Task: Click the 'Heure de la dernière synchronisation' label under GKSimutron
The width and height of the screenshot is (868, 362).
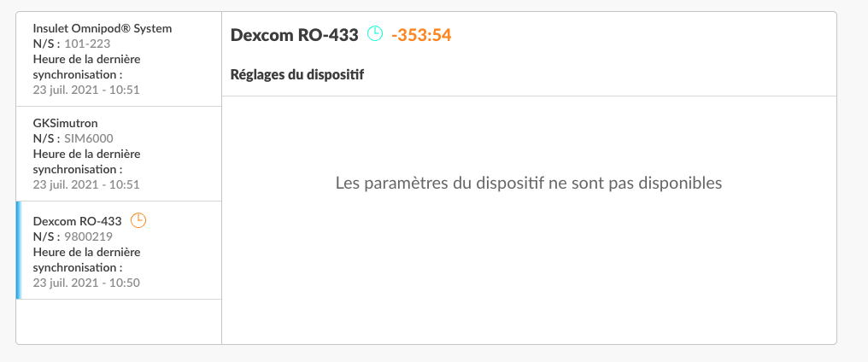Action: 87,161
